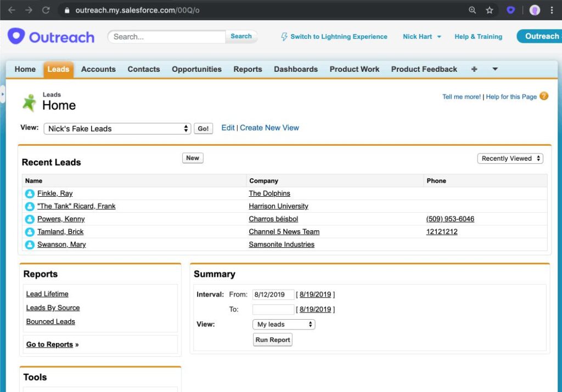The height and width of the screenshot is (392, 562).
Task: Open the browser profile avatar
Action: click(535, 10)
